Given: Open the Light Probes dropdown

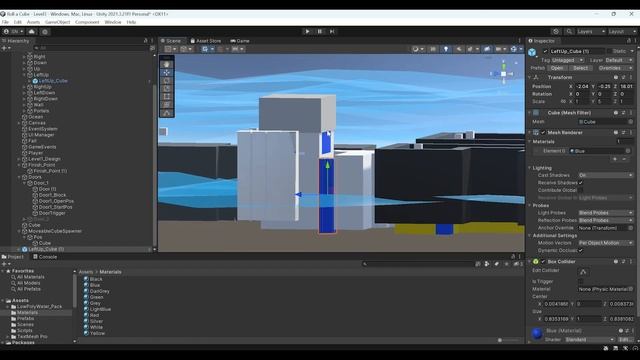Looking at the screenshot, I should click(x=606, y=213).
